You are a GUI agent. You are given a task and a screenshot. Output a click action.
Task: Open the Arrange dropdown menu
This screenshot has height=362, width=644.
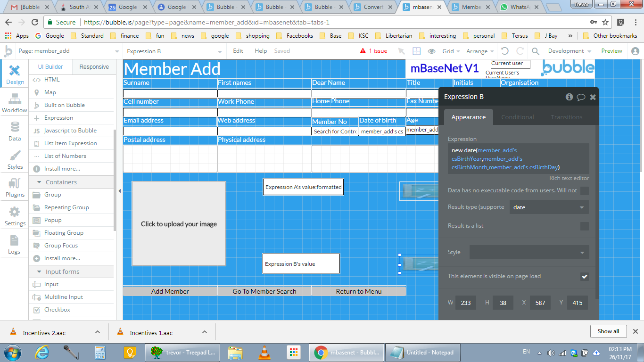coord(480,51)
